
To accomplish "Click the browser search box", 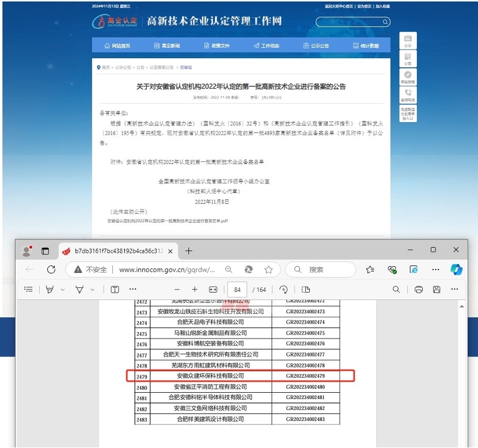I will (x=321, y=269).
